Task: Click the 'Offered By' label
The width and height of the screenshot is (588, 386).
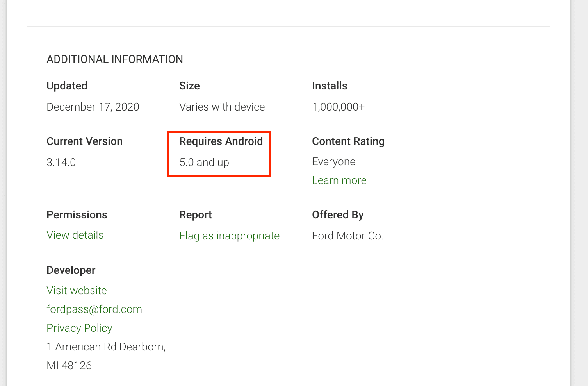Action: coord(338,215)
